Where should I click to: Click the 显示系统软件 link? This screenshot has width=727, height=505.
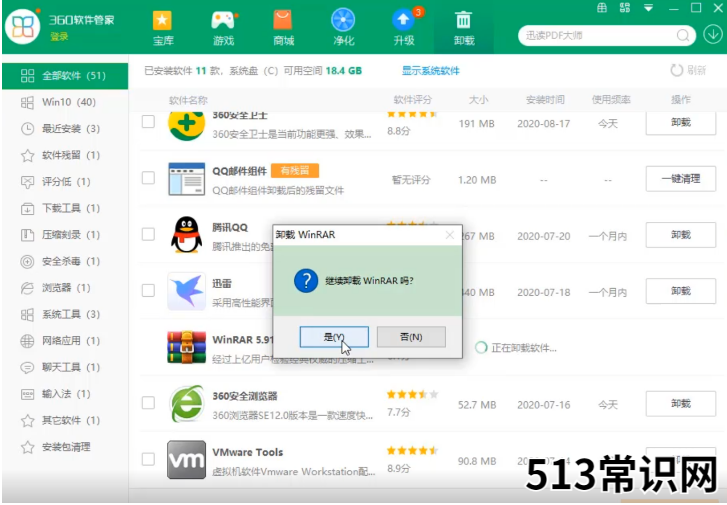[x=431, y=70]
